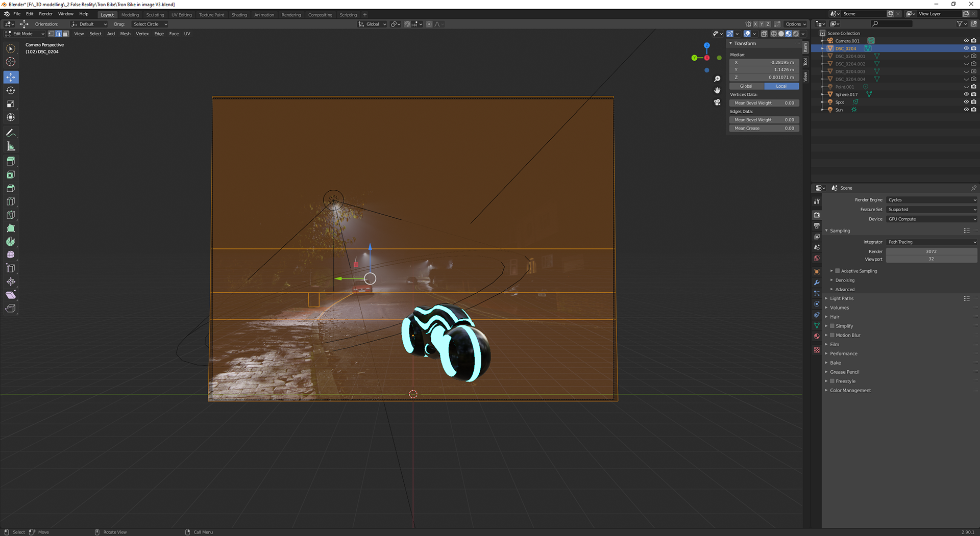
Task: Activate the Extrude Region tool
Action: 11,161
